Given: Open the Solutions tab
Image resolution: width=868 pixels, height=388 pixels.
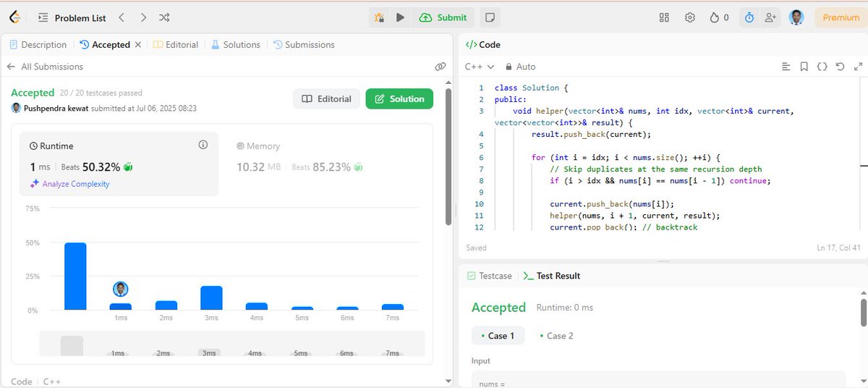Looking at the screenshot, I should 235,45.
